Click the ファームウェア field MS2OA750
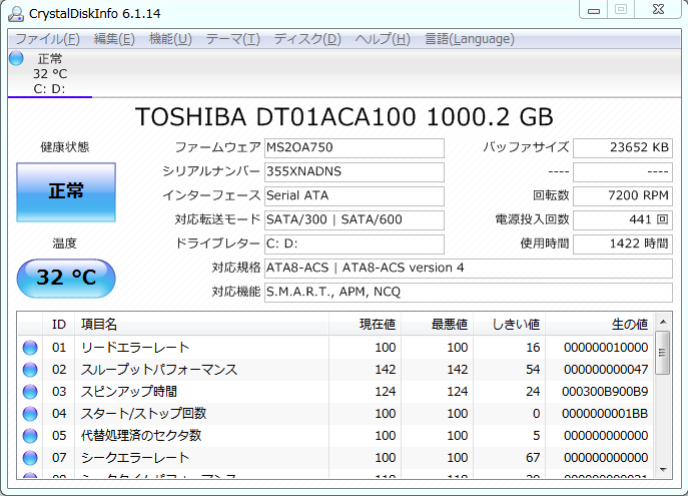The image size is (688, 496). [354, 148]
